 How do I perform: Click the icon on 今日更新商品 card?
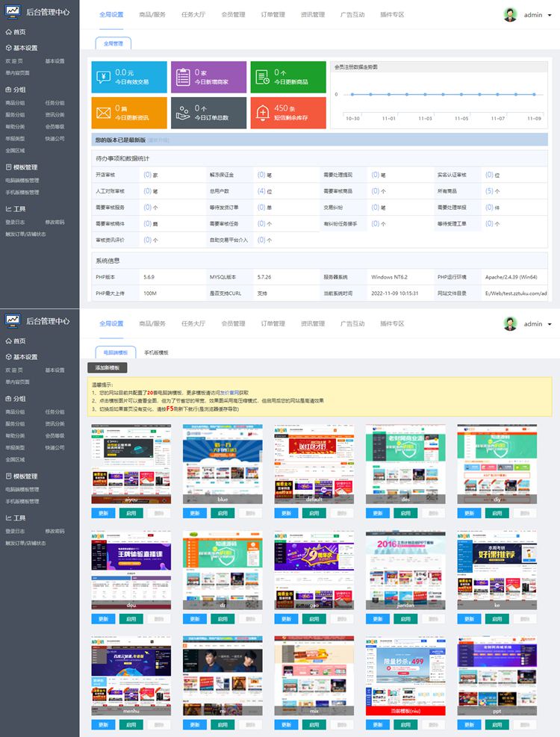pyautogui.click(x=262, y=77)
